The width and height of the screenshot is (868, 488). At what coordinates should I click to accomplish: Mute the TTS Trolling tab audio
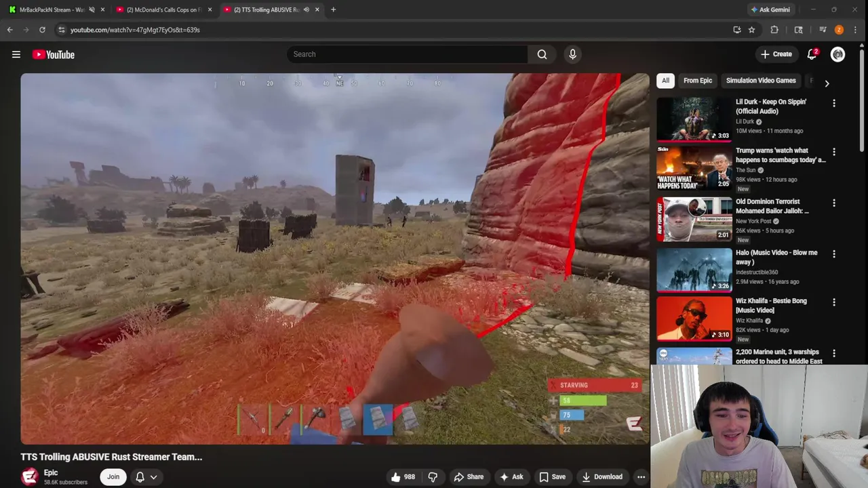(x=306, y=9)
